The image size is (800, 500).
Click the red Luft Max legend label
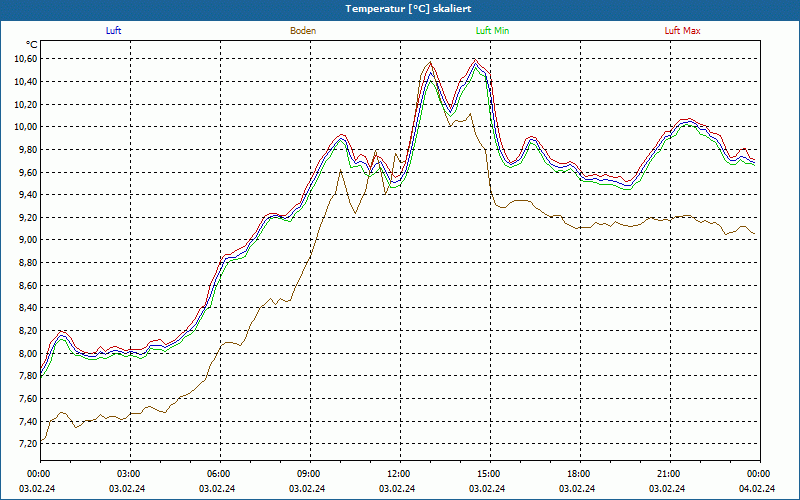(682, 31)
